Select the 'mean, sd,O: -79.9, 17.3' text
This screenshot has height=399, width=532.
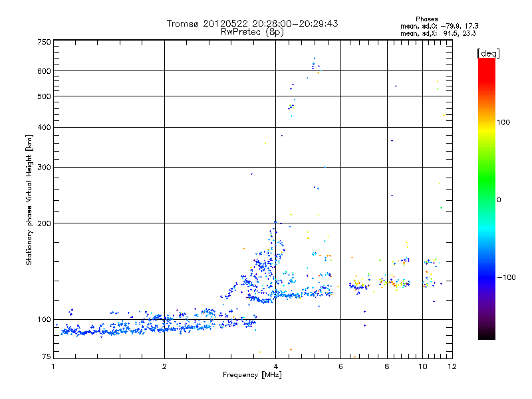click(440, 26)
